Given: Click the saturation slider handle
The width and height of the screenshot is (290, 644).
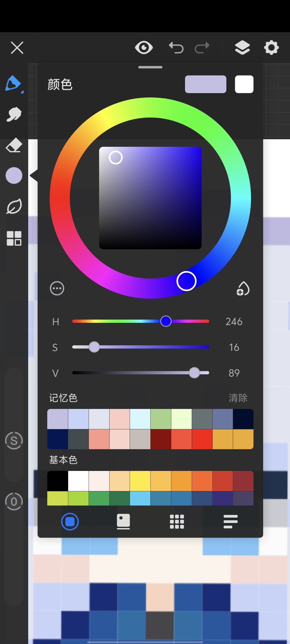Looking at the screenshot, I should click(94, 347).
